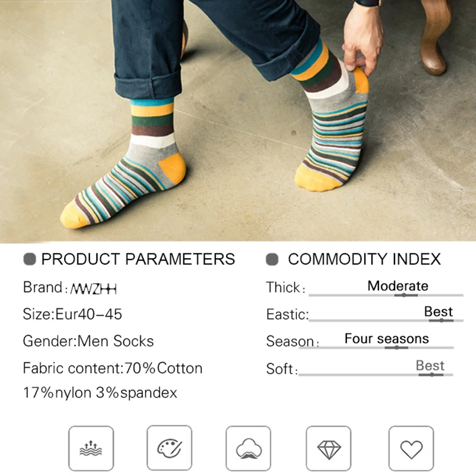Click the Size:Eur40-45 text

(x=73, y=314)
